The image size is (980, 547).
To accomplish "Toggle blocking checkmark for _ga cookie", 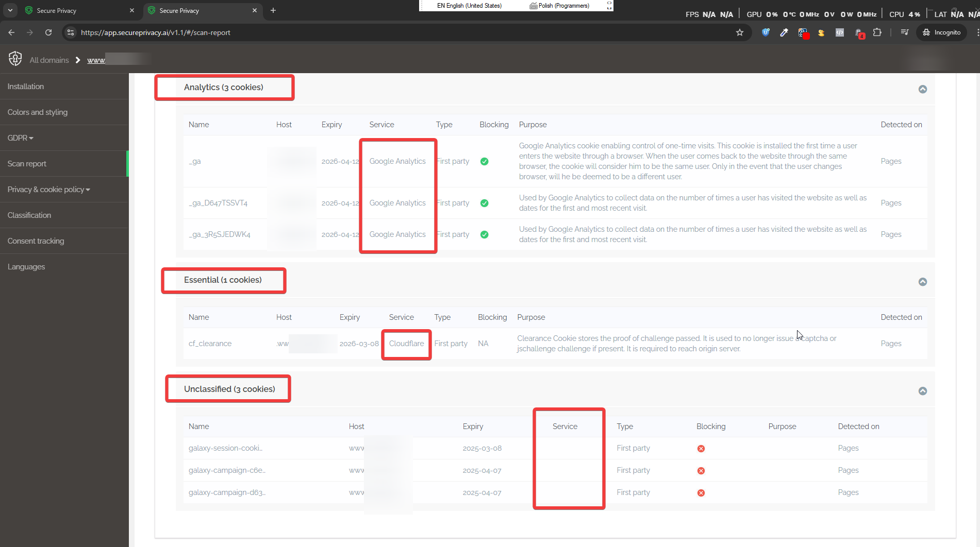I will point(485,161).
